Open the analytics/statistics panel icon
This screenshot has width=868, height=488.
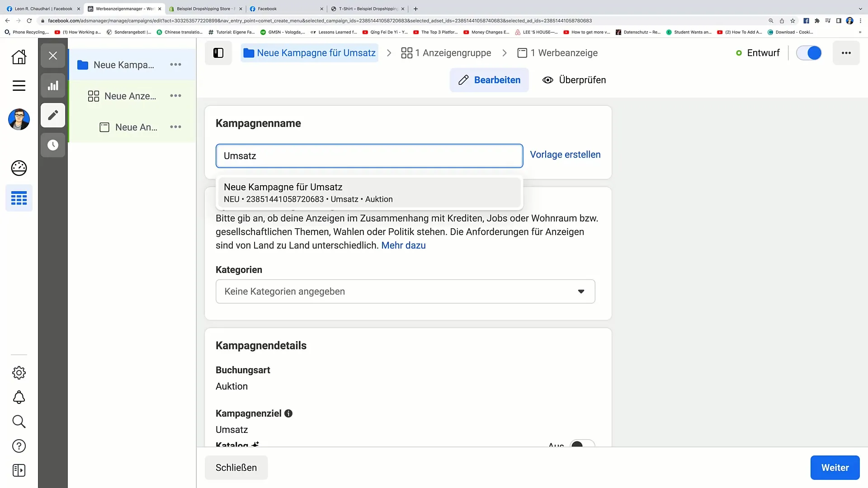53,85
